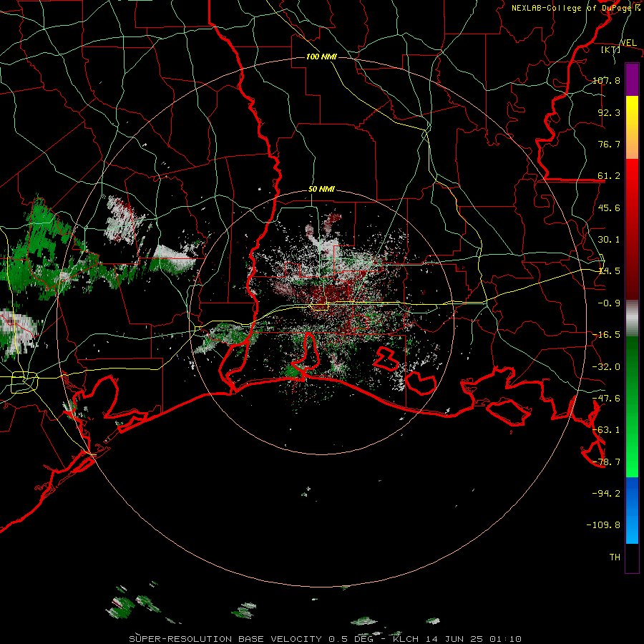Image resolution: width=644 pixels, height=644 pixels.
Task: Click the bright red segment of the color bar
Action: click(632, 182)
